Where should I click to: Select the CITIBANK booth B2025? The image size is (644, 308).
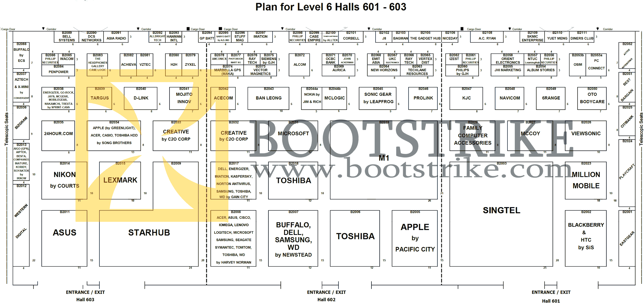[x=627, y=121]
